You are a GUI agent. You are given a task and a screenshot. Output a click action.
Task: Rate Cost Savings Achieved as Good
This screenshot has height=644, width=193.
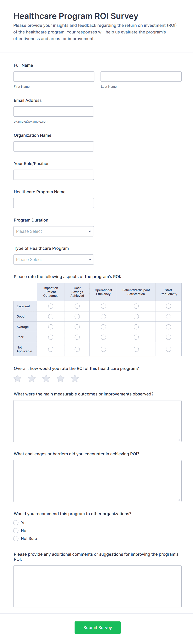[x=77, y=316]
